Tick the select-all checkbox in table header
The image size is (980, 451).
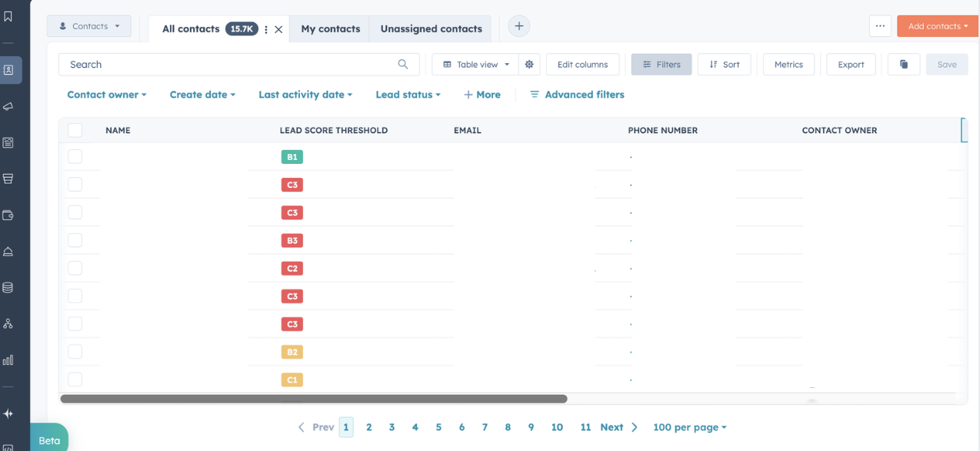coord(75,130)
